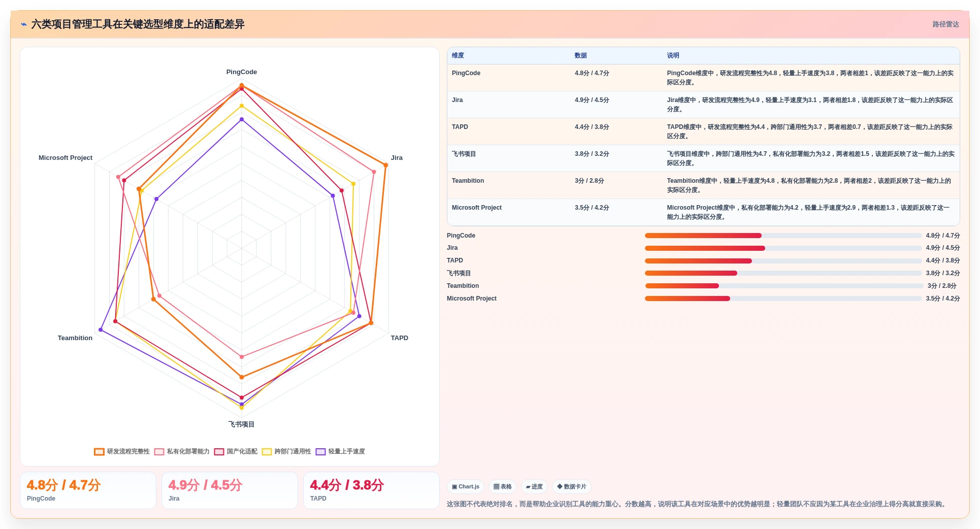Screen dimensions: 980x529
Task: Select the Jira table row name
Action: tap(458, 100)
